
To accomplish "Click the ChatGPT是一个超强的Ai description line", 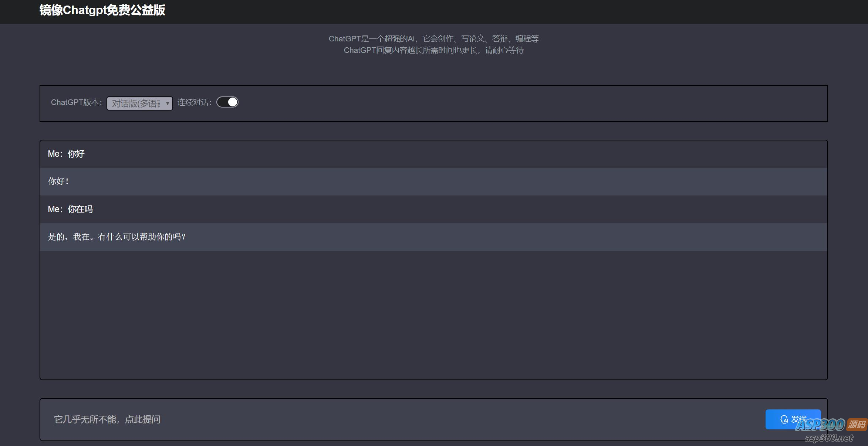I will [433, 38].
